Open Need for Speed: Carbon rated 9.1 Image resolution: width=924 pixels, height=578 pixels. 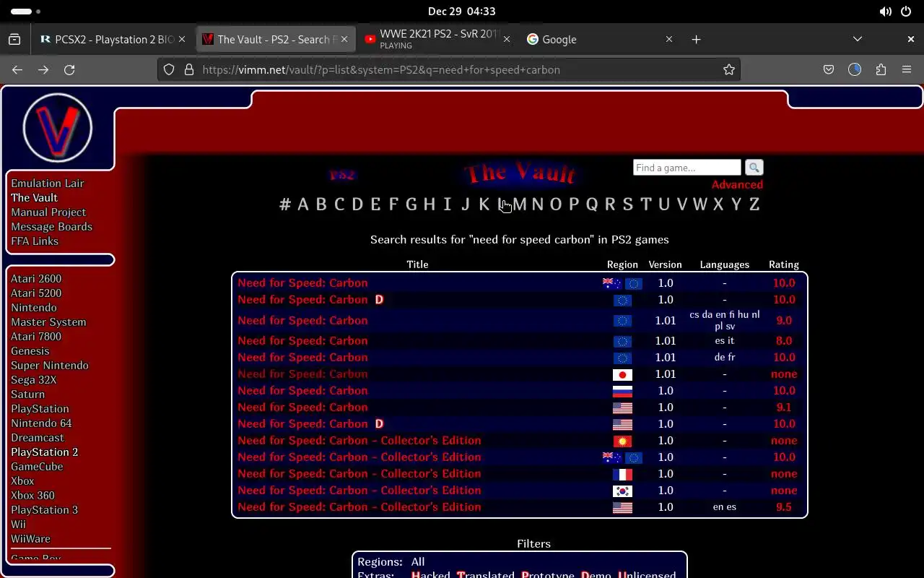point(302,407)
